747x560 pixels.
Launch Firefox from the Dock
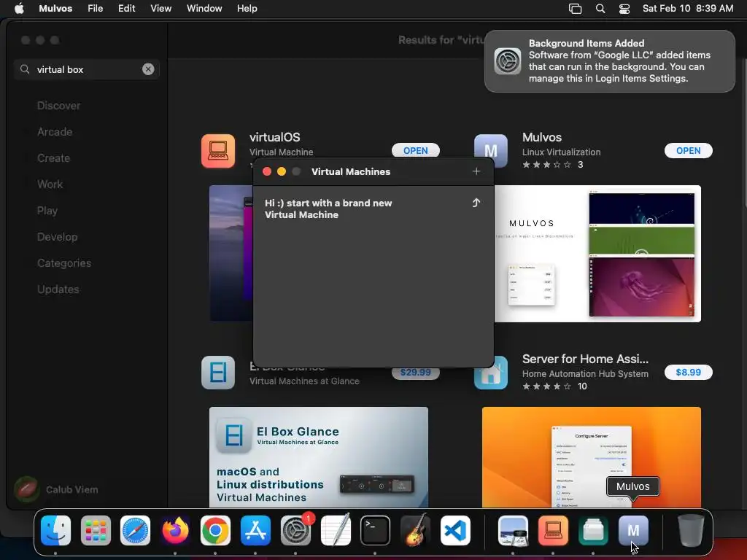[x=175, y=531]
